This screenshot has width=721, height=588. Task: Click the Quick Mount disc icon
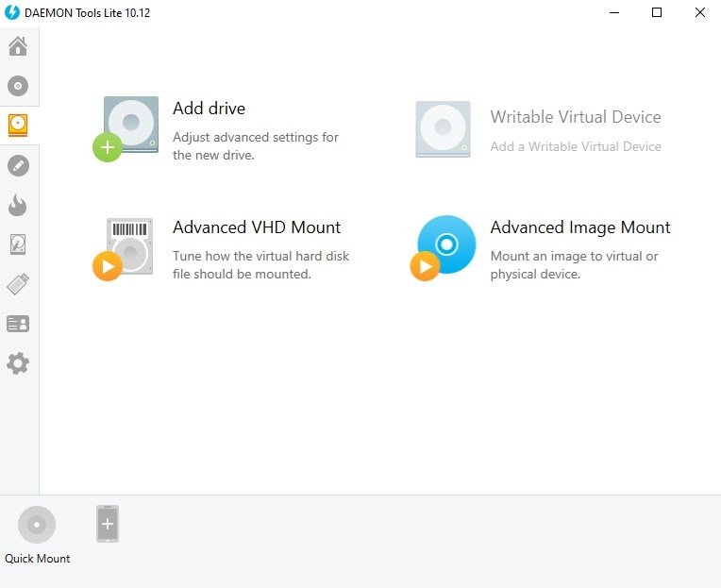pyautogui.click(x=37, y=525)
